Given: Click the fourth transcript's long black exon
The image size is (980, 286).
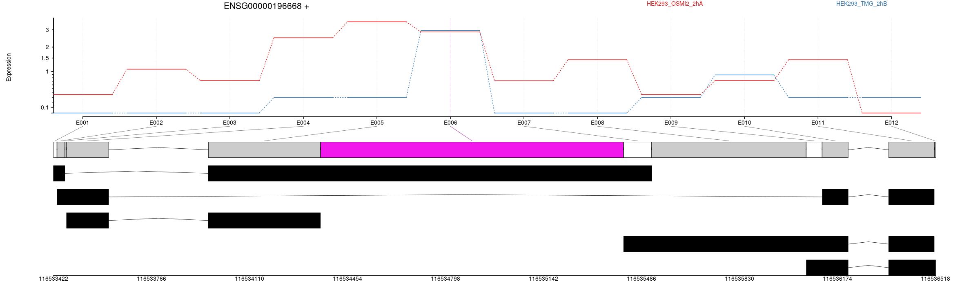Looking at the screenshot, I should pos(736,244).
